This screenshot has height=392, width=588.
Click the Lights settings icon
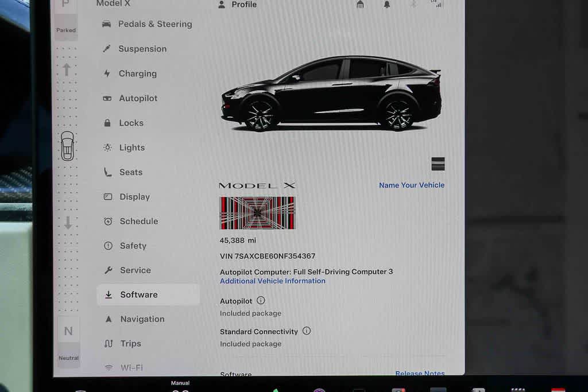pos(107,148)
